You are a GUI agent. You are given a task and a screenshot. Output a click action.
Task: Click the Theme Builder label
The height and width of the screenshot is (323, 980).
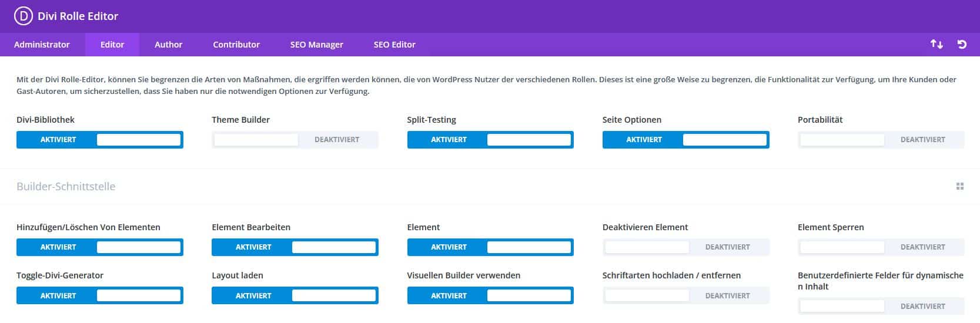coord(240,120)
